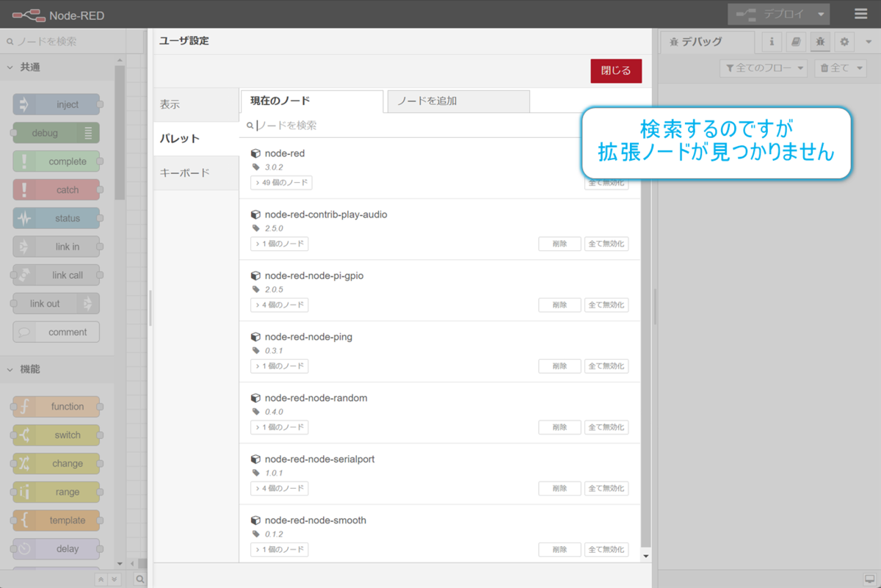The height and width of the screenshot is (588, 881).
Task: Select the catch node in palette
Action: (x=57, y=189)
